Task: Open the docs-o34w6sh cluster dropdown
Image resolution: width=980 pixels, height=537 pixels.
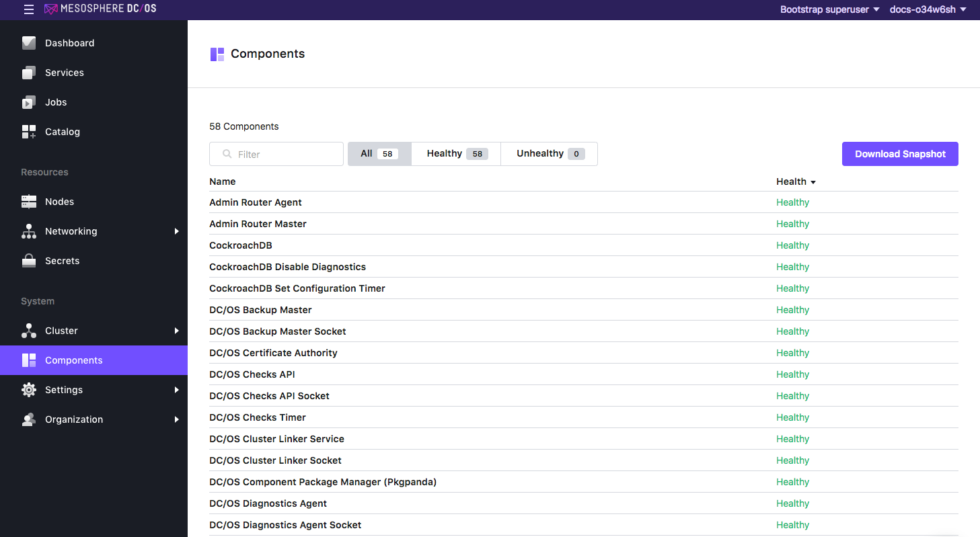Action: point(928,9)
